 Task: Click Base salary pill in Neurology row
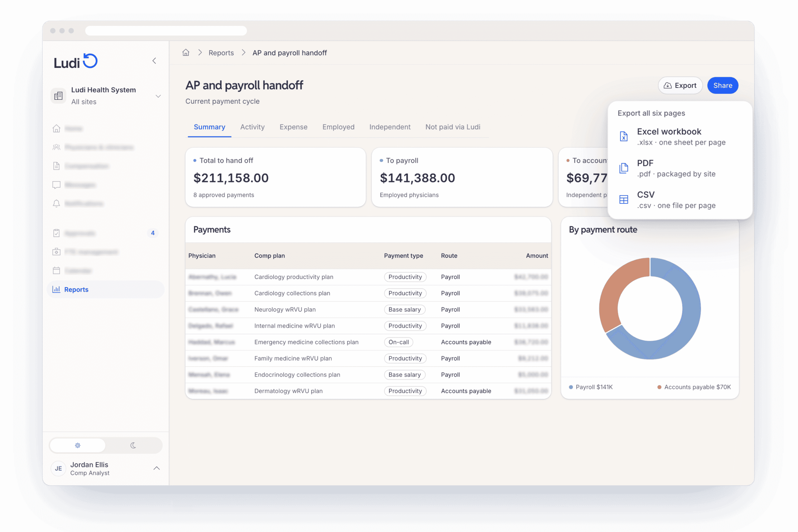[404, 309]
